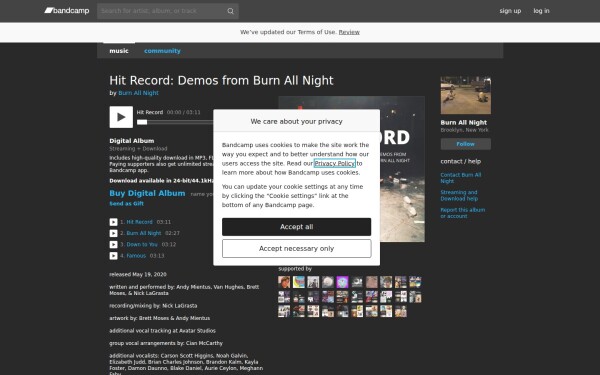Open Contact Burn All Night link

pos(461,178)
